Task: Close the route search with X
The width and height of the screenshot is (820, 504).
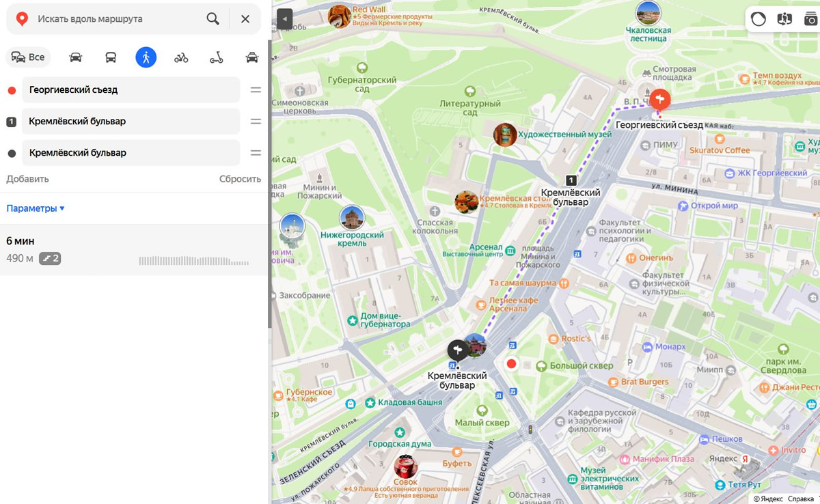Action: (245, 19)
